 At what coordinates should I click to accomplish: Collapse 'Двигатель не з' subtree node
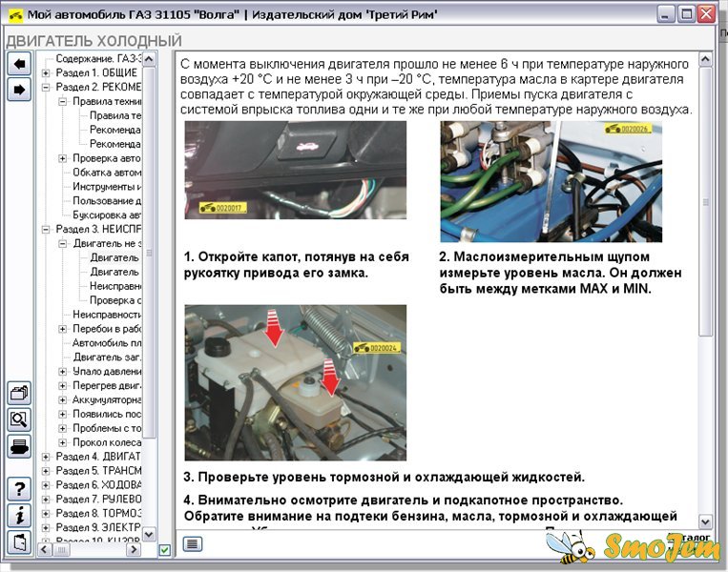pyautogui.click(x=62, y=243)
